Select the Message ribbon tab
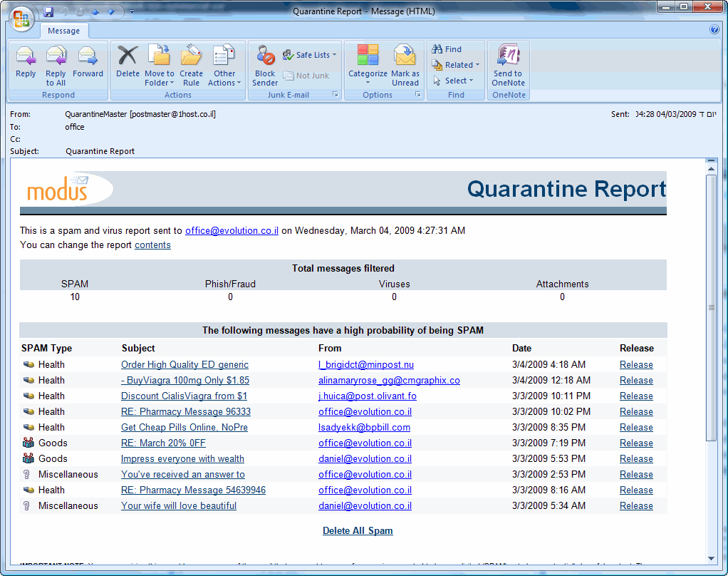 point(64,31)
